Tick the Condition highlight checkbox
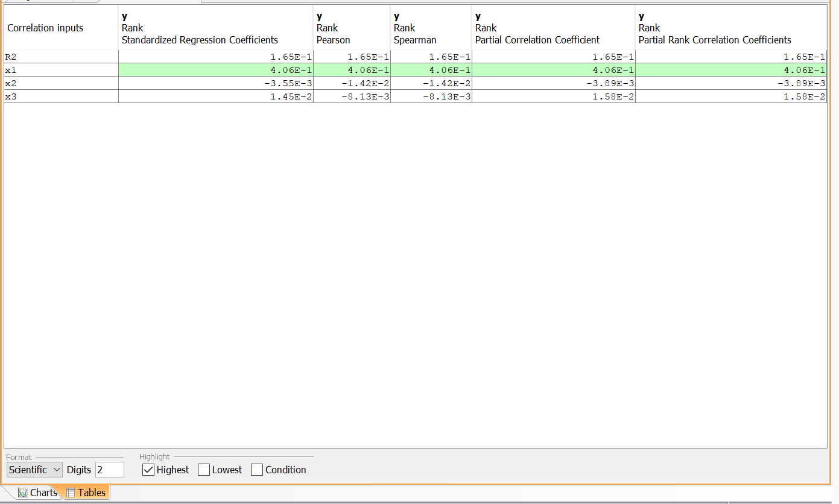 click(x=257, y=470)
